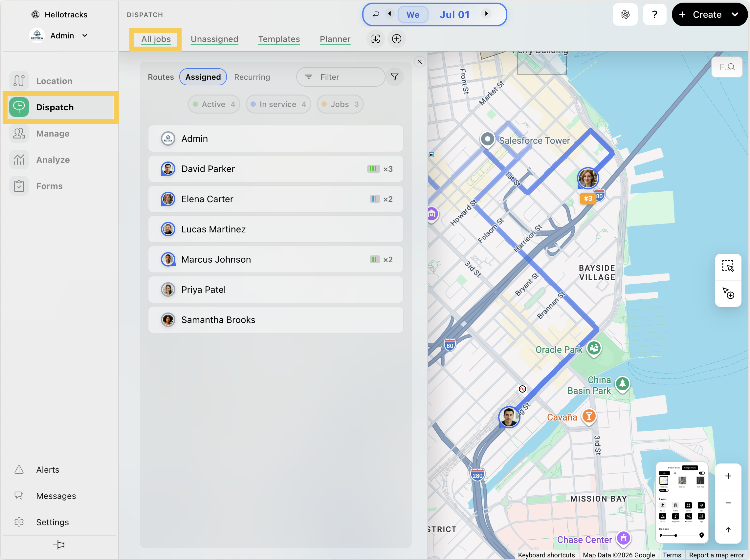Click the north-up arrow map button
The height and width of the screenshot is (560, 750).
pyautogui.click(x=728, y=530)
